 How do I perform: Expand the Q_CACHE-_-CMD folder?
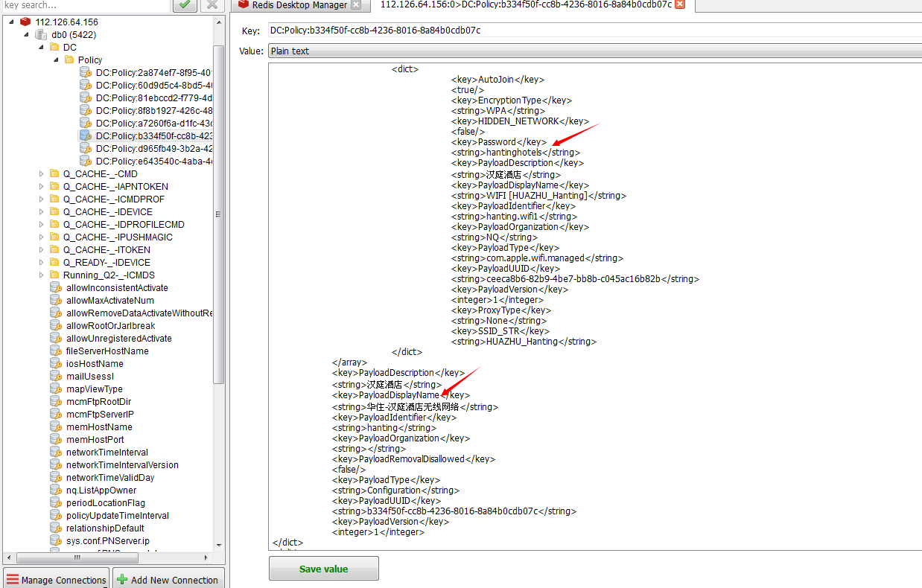[x=42, y=173]
